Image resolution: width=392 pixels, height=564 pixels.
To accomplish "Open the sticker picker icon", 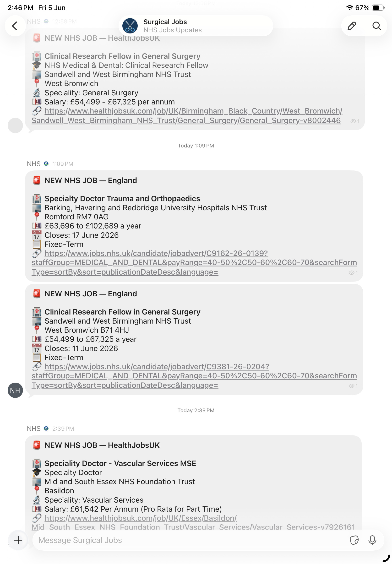I will click(354, 540).
